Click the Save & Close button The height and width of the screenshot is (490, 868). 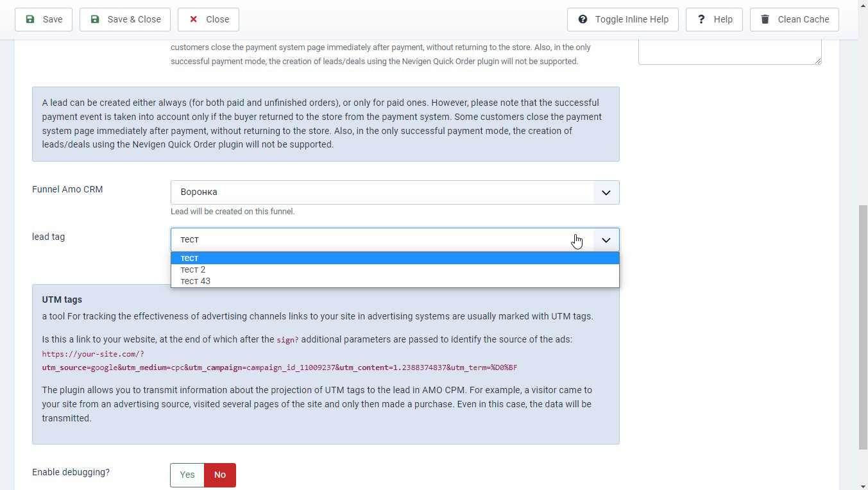[x=125, y=19]
